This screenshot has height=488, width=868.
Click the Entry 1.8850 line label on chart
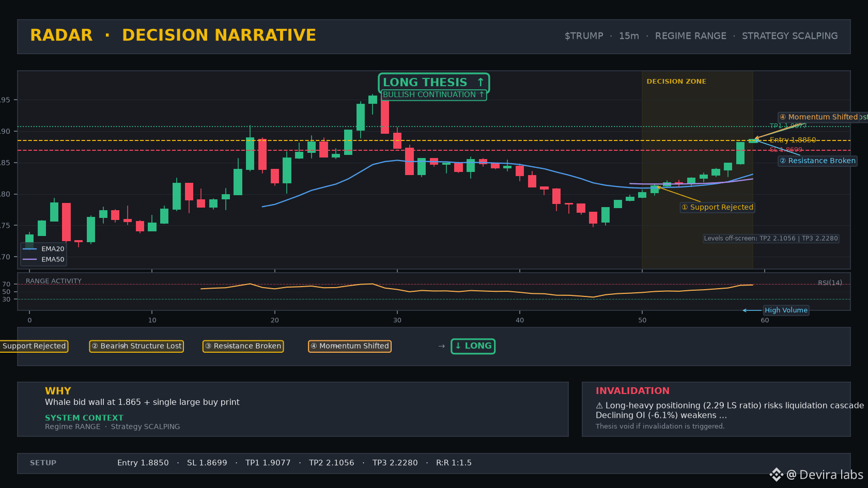coord(793,140)
